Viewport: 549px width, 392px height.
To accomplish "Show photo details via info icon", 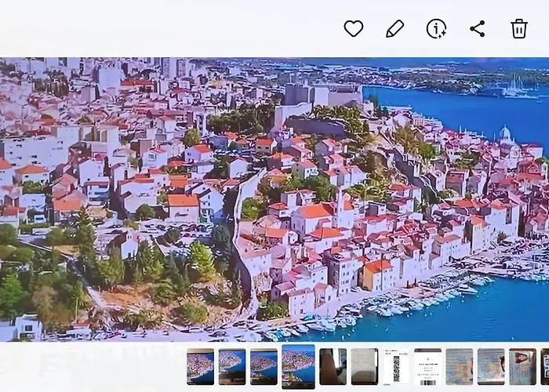I will 436,29.
